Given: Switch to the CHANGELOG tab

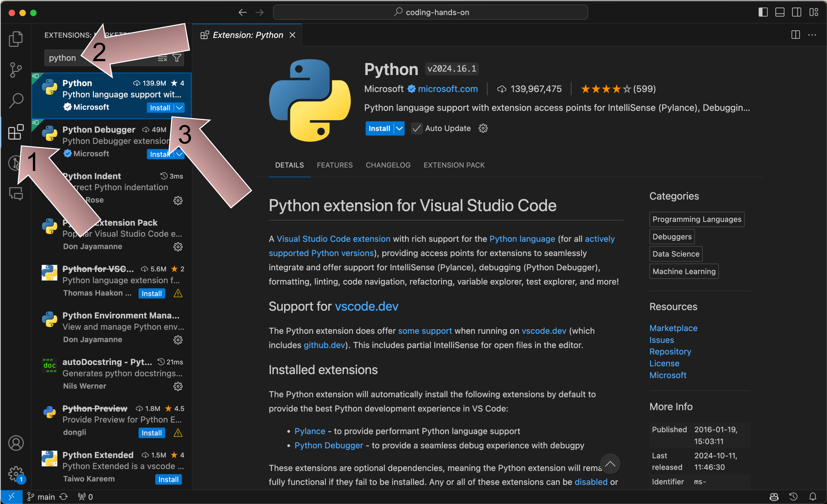Looking at the screenshot, I should (388, 165).
